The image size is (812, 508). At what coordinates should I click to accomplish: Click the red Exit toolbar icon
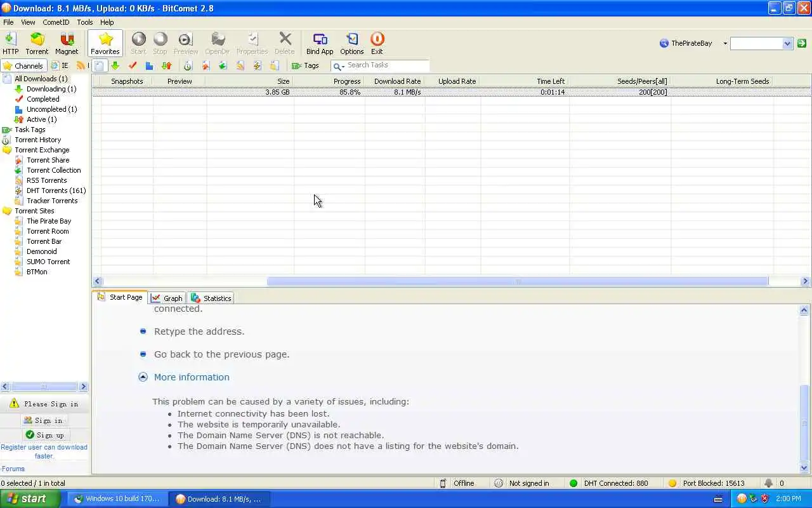tap(377, 43)
